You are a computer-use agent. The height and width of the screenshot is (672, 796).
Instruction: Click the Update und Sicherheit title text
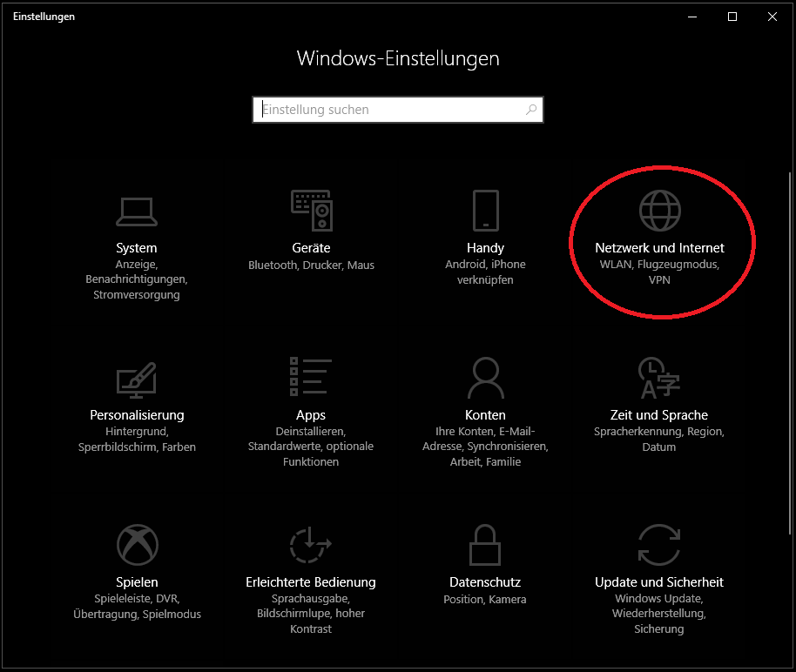tap(659, 582)
